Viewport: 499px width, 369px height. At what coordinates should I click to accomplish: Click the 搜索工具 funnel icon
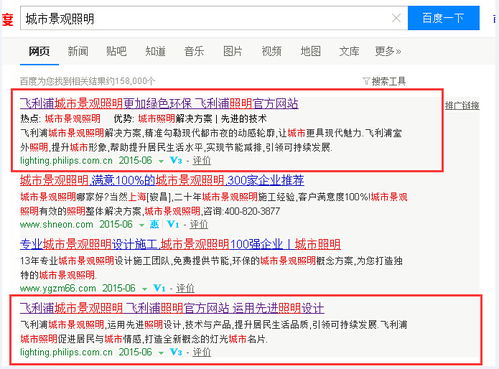366,81
